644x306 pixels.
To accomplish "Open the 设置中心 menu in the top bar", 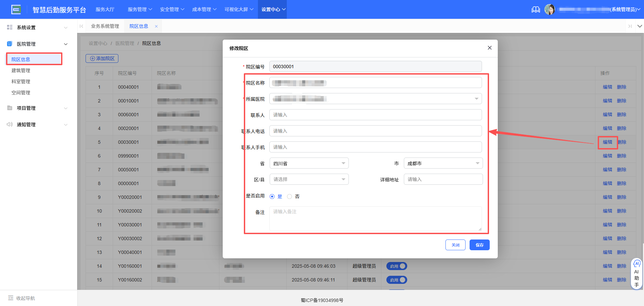I will 272,9.
